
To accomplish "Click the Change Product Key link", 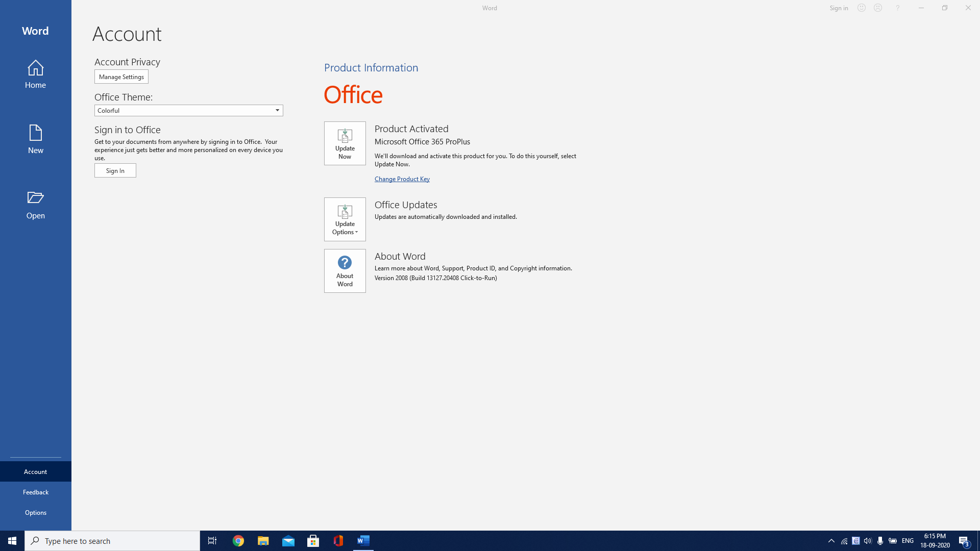I will pos(402,178).
